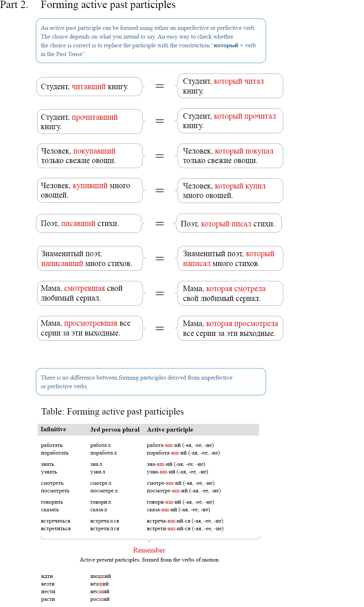Click the red 'Remember' label

pyautogui.click(x=149, y=550)
